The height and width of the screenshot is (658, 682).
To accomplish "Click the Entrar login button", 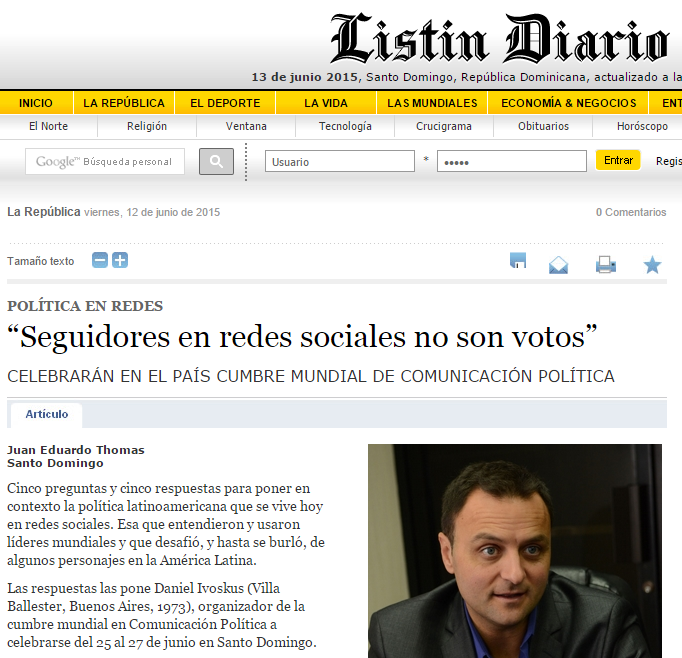I will (618, 160).
